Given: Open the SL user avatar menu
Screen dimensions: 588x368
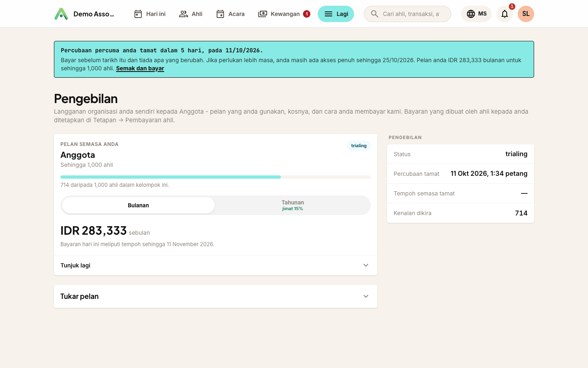Looking at the screenshot, I should pyautogui.click(x=526, y=14).
